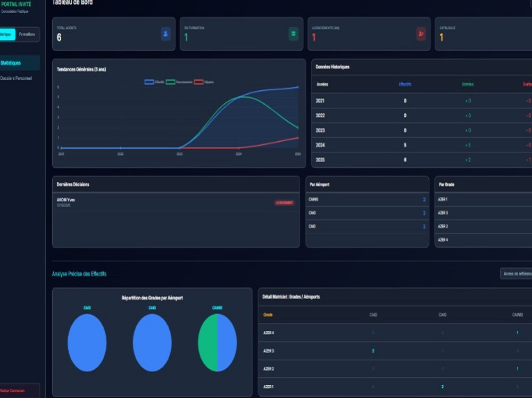The height and width of the screenshot is (398, 532).
Task: Click the AZER 3 row in Par Grade
Action: click(484, 213)
